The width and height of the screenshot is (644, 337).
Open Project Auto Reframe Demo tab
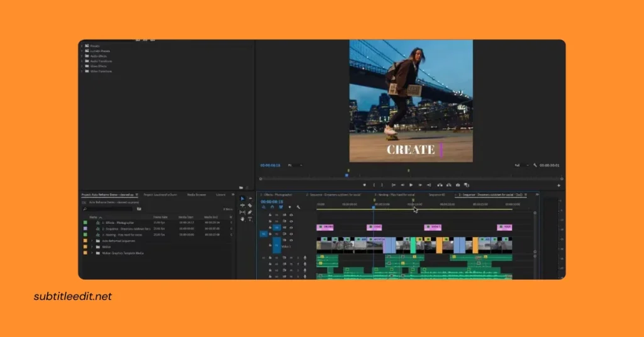tap(108, 195)
